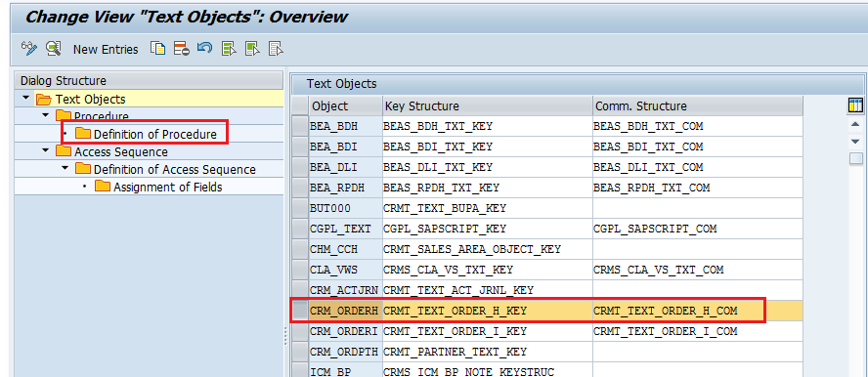Select the Access Sequence tree label
The height and width of the screenshot is (377, 868).
[x=121, y=151]
